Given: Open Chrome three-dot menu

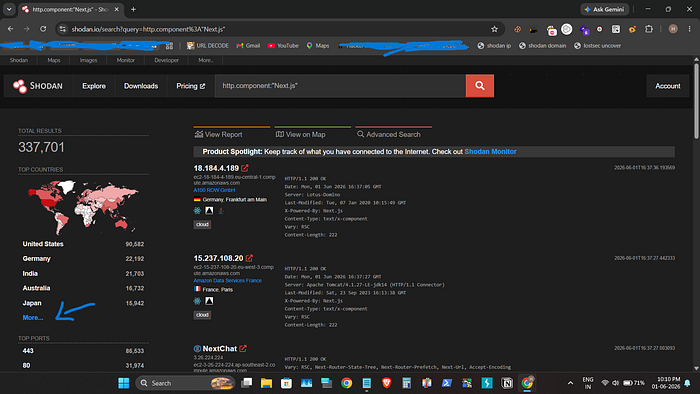Looking at the screenshot, I should tap(689, 29).
